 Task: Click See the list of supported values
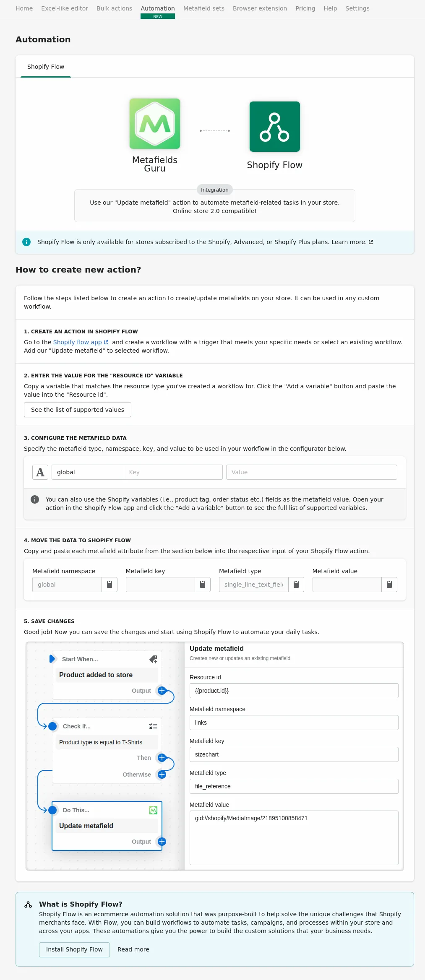[78, 410]
